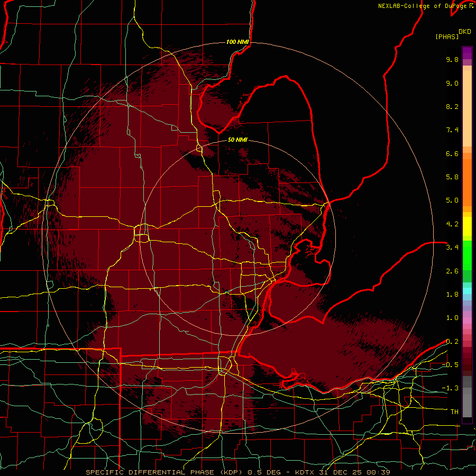Pick the orange segment of the color bar

(467, 182)
